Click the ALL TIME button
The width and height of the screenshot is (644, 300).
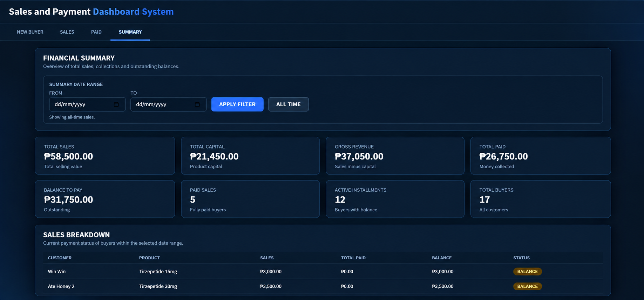(289, 104)
